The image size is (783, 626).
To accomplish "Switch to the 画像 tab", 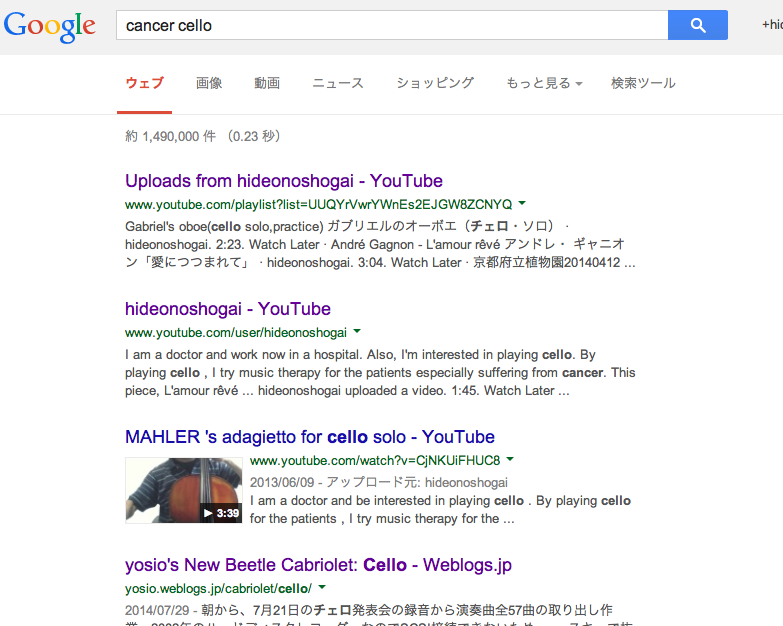I will pos(209,83).
